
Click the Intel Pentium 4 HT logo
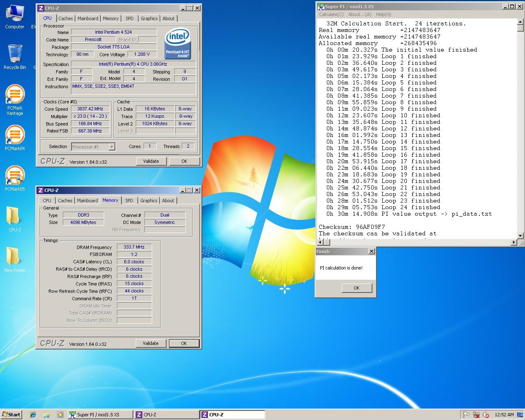point(177,43)
